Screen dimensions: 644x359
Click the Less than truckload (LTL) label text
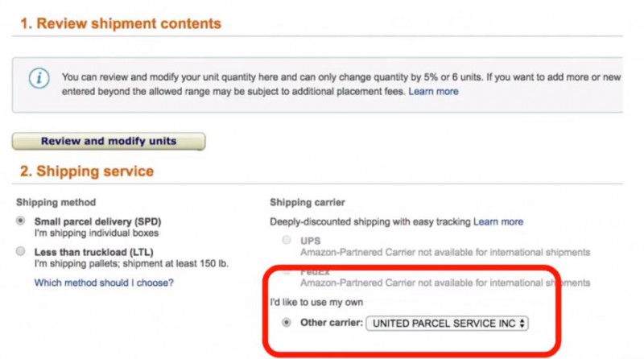click(93, 252)
